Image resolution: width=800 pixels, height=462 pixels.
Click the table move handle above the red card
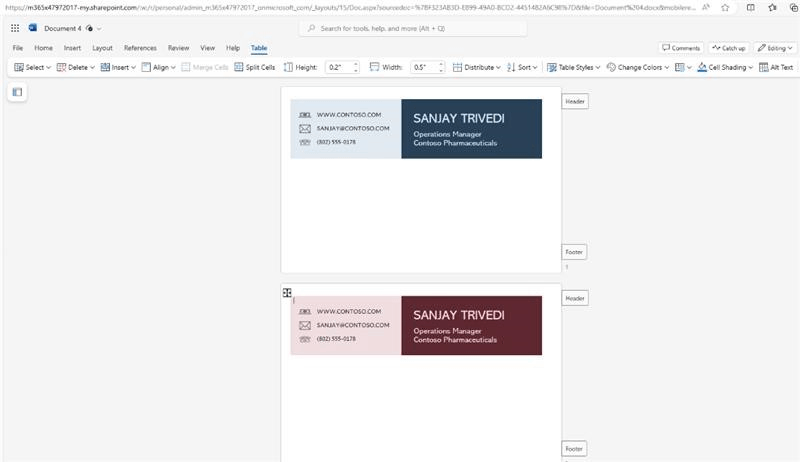tap(287, 292)
